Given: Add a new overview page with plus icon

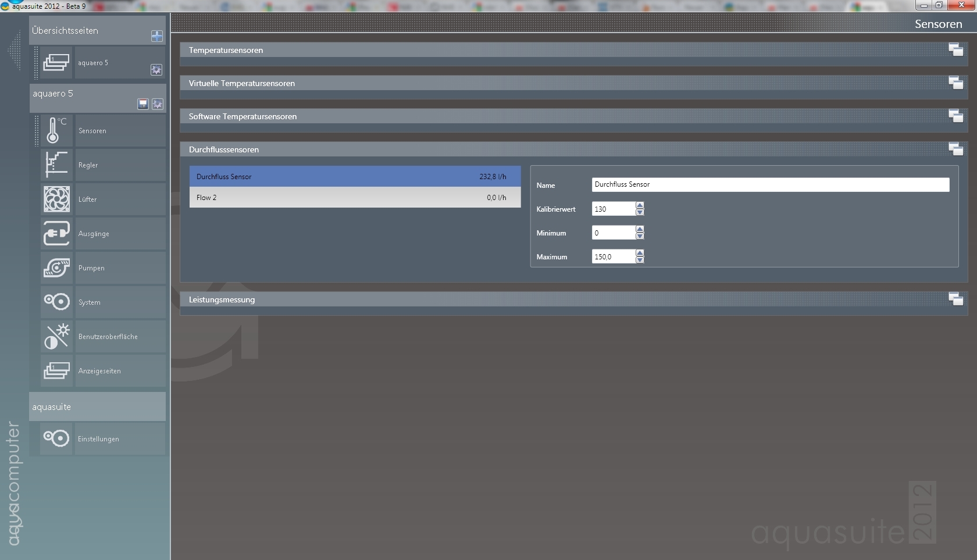Looking at the screenshot, I should [157, 36].
